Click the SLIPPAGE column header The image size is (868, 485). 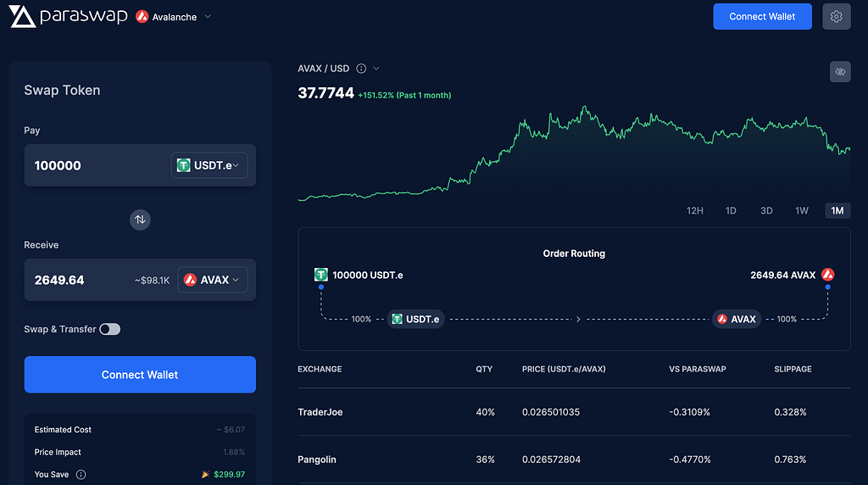793,369
